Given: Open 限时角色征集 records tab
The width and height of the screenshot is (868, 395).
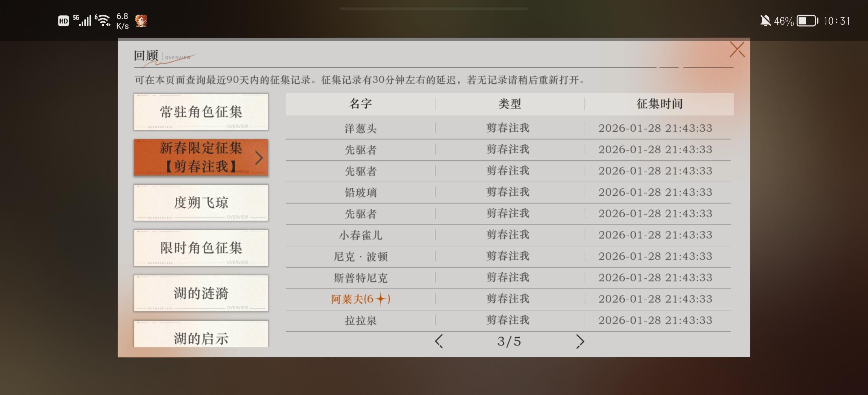Looking at the screenshot, I should (201, 248).
